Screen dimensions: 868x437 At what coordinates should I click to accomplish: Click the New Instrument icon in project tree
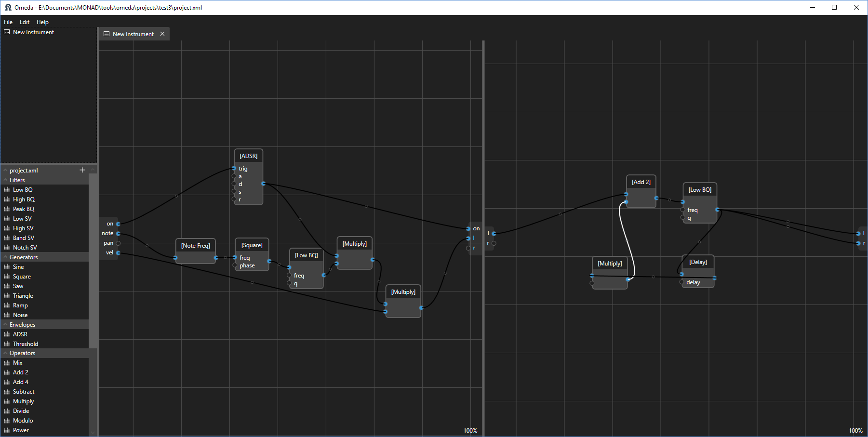point(7,32)
